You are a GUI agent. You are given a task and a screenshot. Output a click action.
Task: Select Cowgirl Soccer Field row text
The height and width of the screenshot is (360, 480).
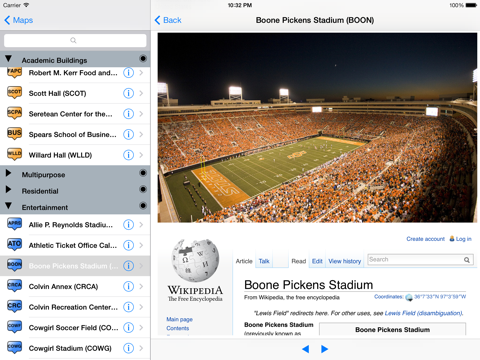click(73, 328)
